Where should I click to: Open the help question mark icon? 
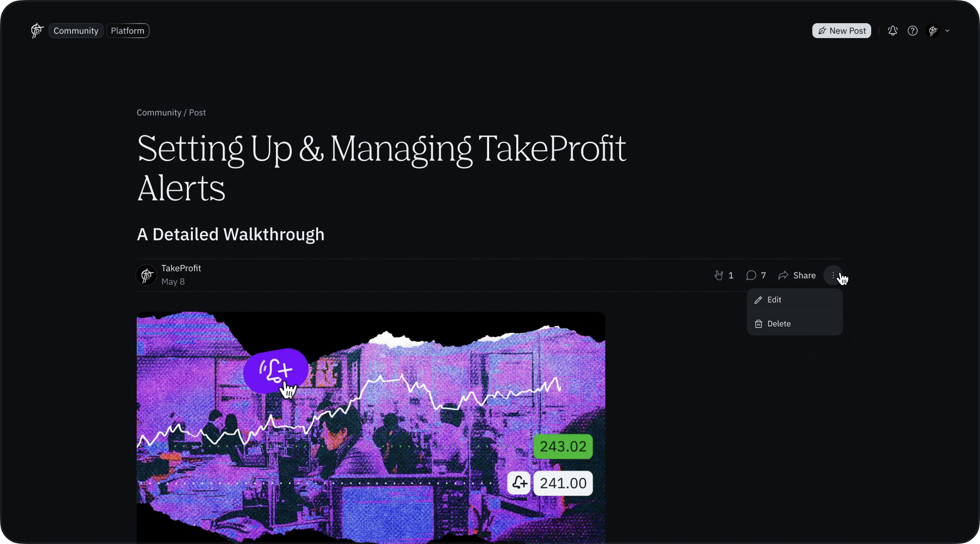coord(912,30)
